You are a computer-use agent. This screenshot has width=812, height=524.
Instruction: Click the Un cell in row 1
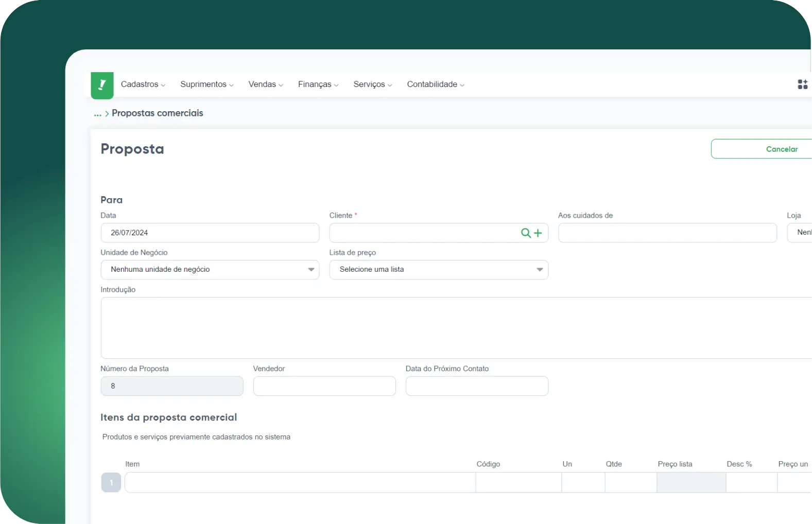(x=583, y=483)
